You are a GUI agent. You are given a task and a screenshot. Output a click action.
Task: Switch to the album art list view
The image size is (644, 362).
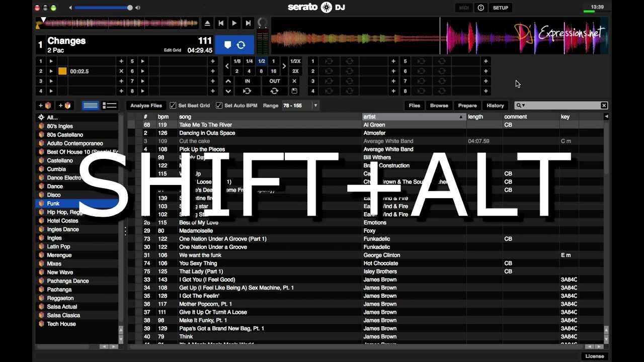109,106
